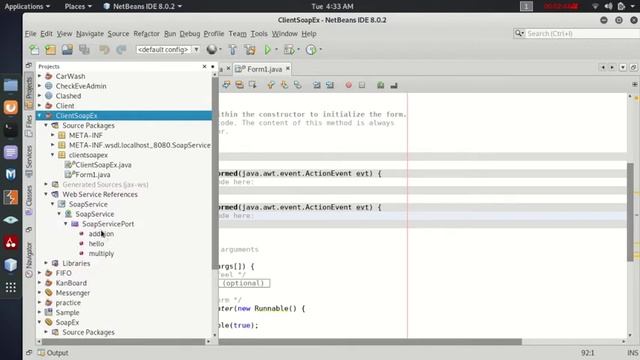Click the red macro recording icon in editor toolbar
Screen dimensions: 640x360
349,85
